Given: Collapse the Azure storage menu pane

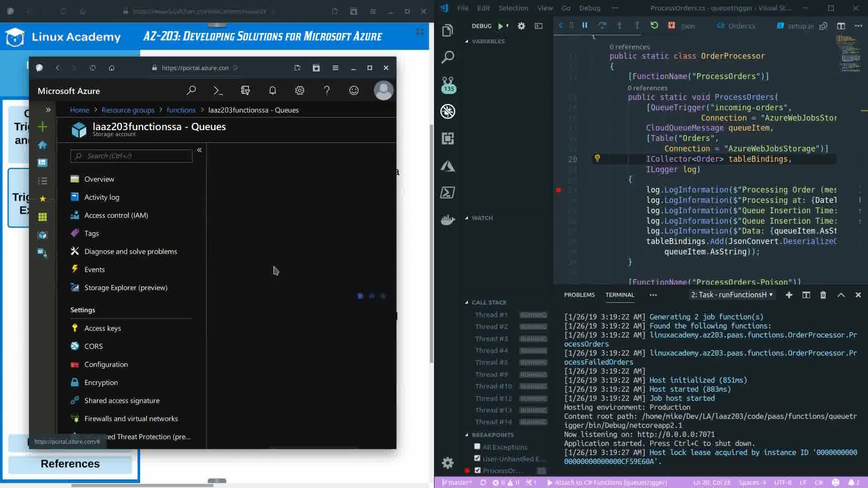Looking at the screenshot, I should pyautogui.click(x=199, y=150).
